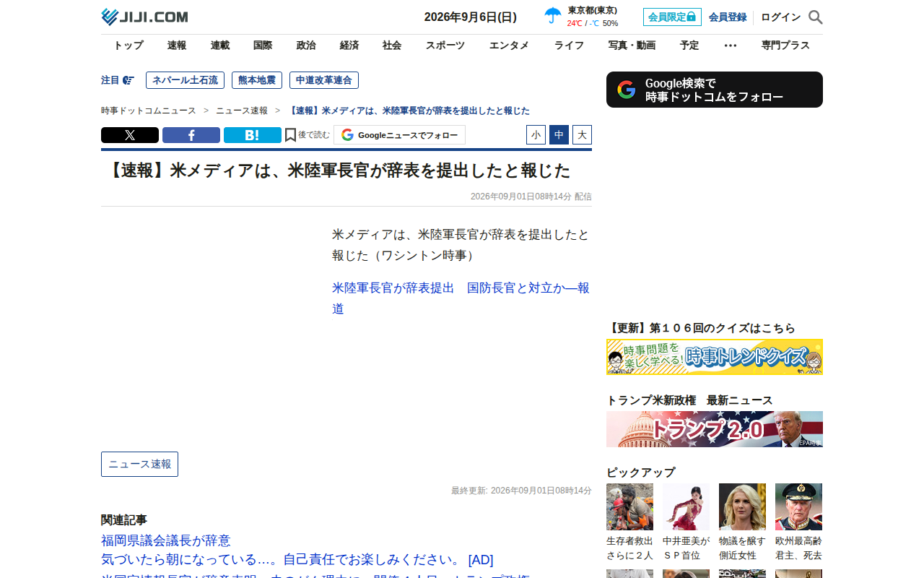Set font size to large 大
Viewport: 924px width, 578px height.
click(x=582, y=135)
